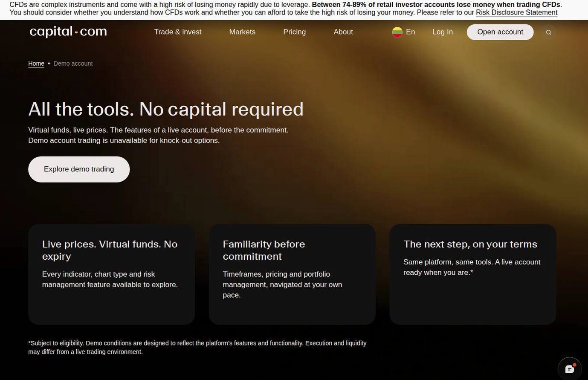Click the Familiarity before commitment card
588x380 pixels.
pos(292,274)
